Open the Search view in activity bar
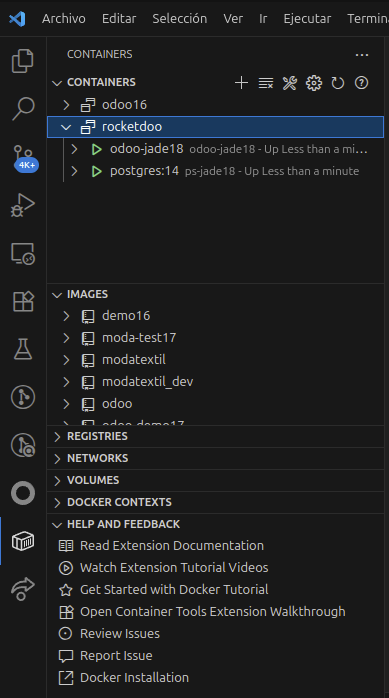This screenshot has height=698, width=389. [23, 109]
